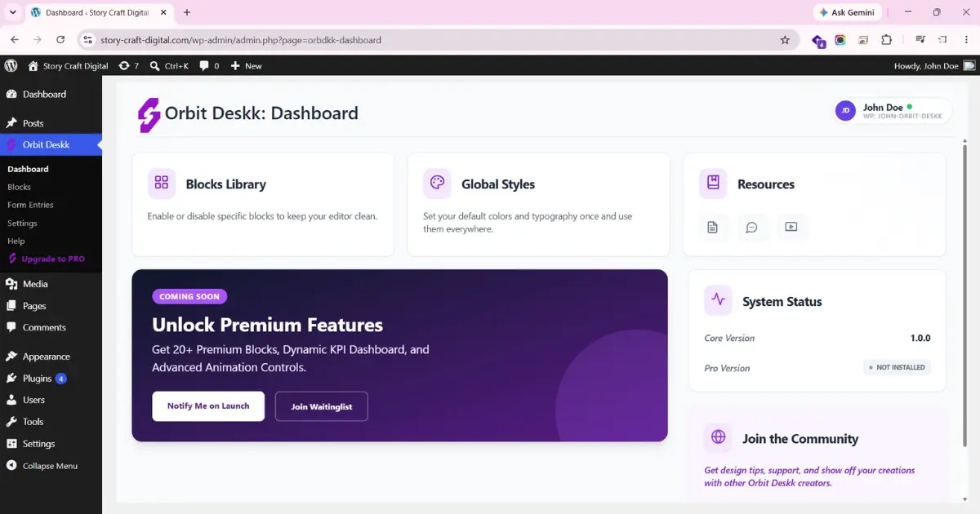Click the COMING SOON badge
980x514 pixels.
coord(189,297)
